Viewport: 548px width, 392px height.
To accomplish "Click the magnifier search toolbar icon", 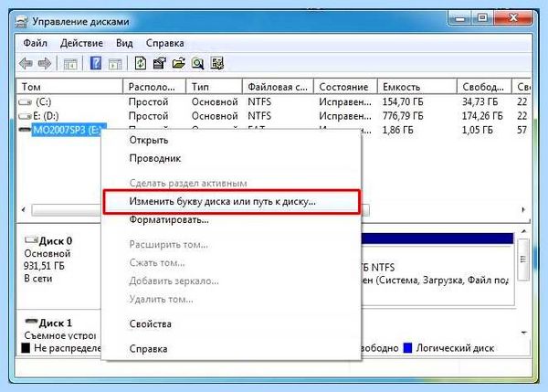I will [x=197, y=63].
